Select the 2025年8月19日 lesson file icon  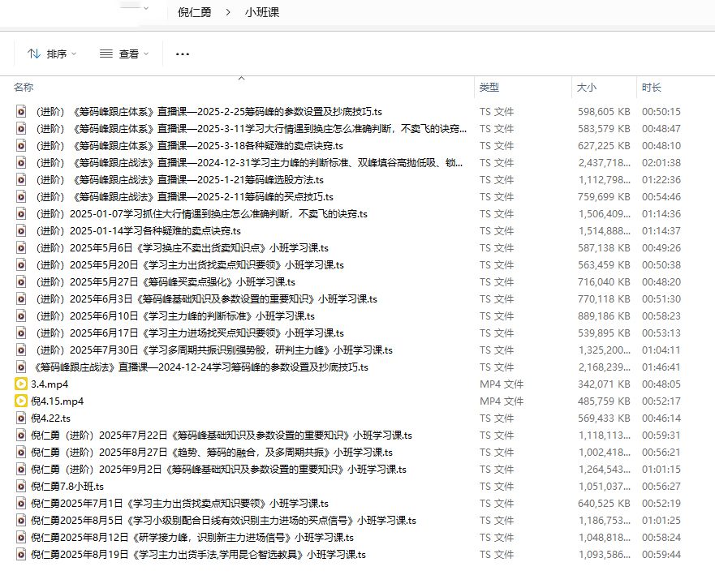click(x=22, y=555)
